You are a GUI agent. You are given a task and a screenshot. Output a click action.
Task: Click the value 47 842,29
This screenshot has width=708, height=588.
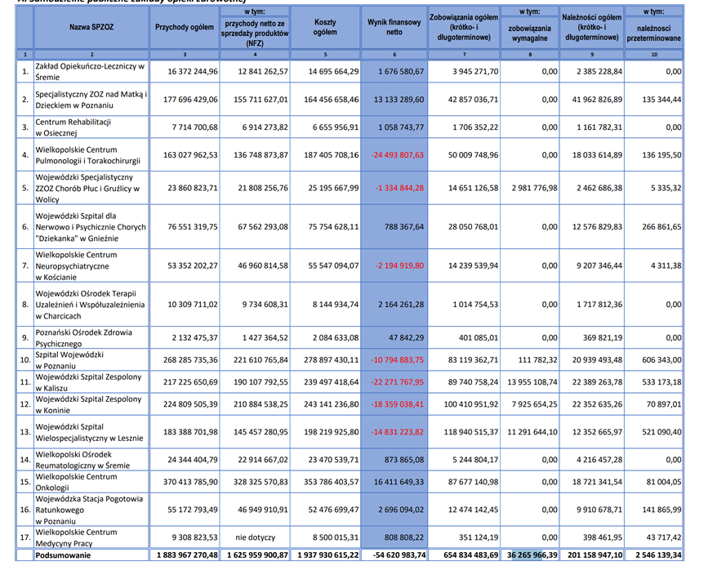[x=406, y=338]
